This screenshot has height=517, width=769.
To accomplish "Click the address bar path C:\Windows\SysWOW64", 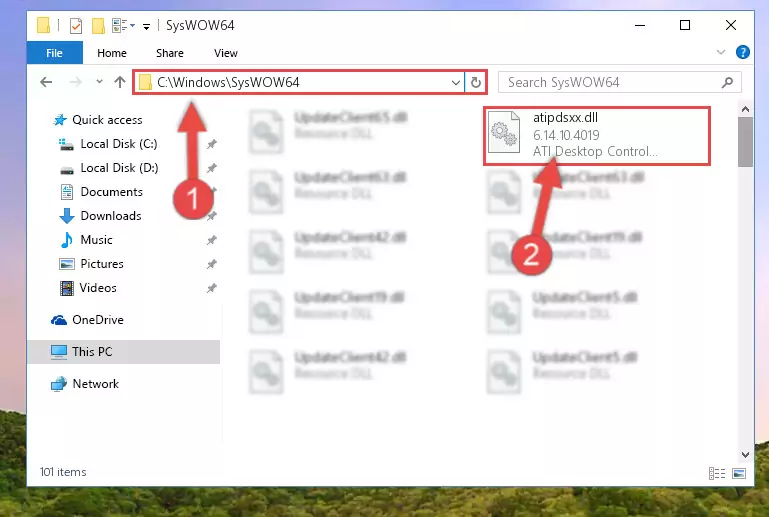I will pos(228,82).
